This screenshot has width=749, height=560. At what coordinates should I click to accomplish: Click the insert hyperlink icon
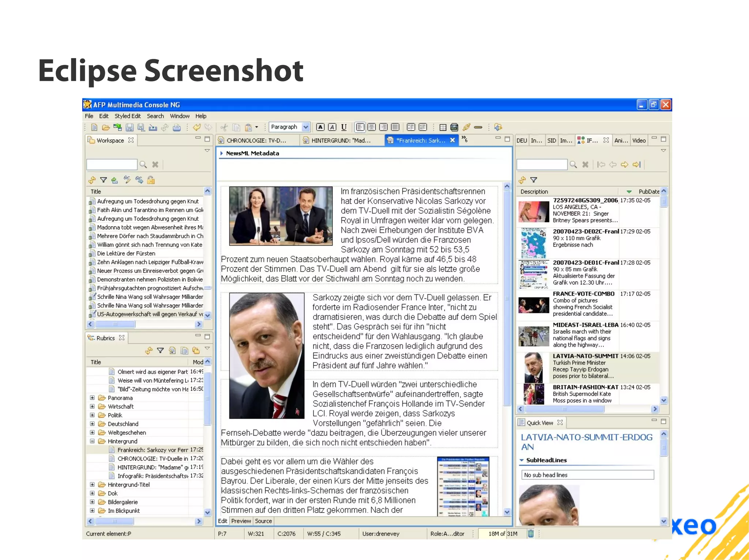pos(466,127)
